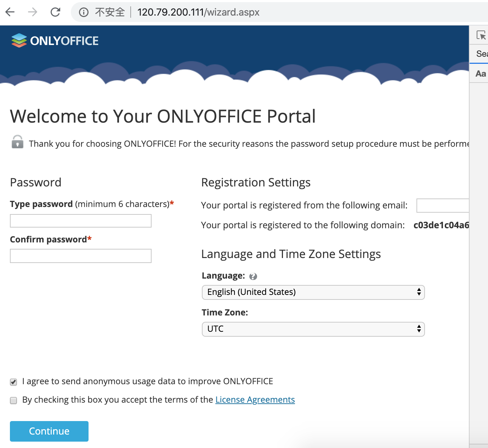
Task: Open the Language dropdown
Action: (x=313, y=292)
